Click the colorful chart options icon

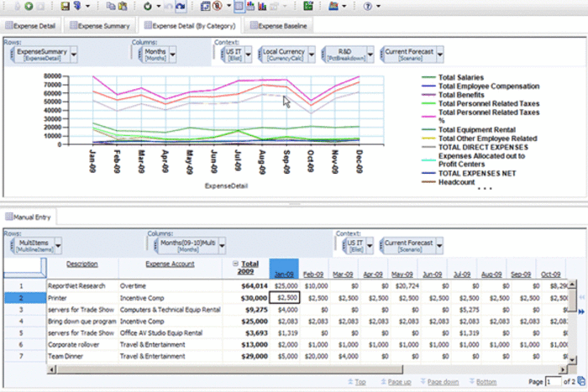point(333,6)
